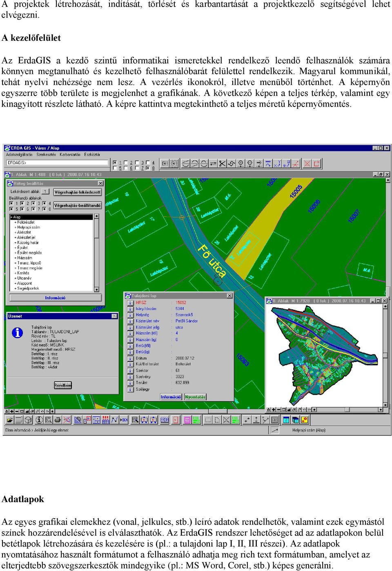The image size is (392, 571).
Task: Open the Eszköztár menu
Action: (x=92, y=155)
